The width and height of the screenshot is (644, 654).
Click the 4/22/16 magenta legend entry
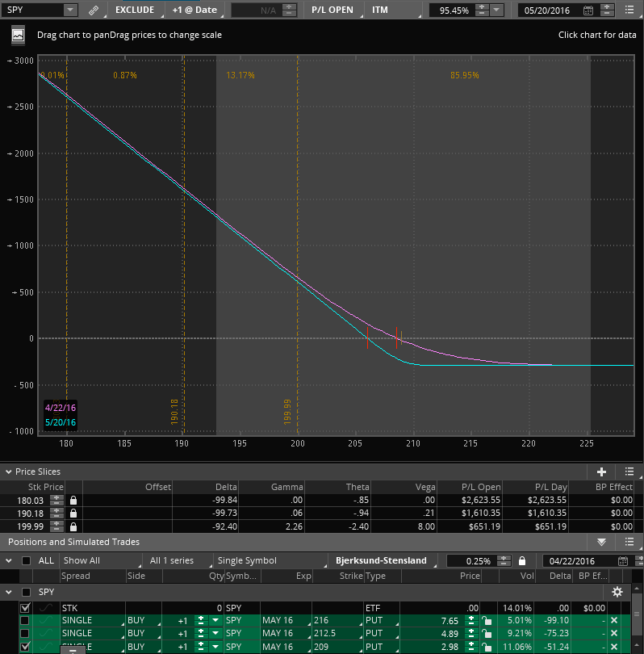pos(61,408)
